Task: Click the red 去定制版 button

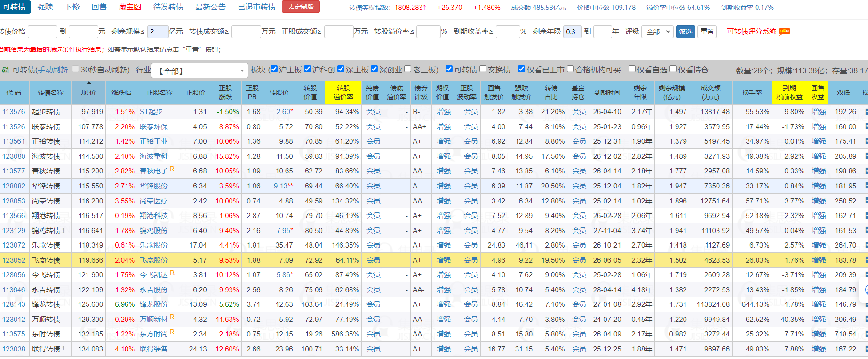Action: pos(301,7)
